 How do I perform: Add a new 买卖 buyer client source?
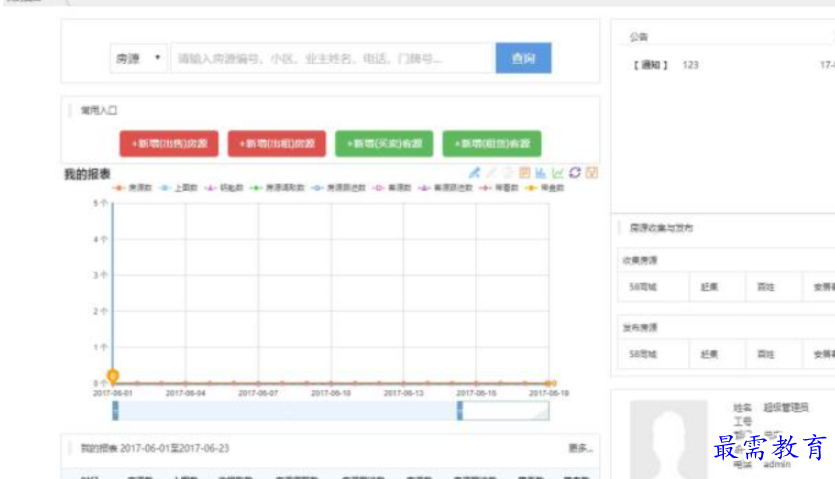click(384, 144)
